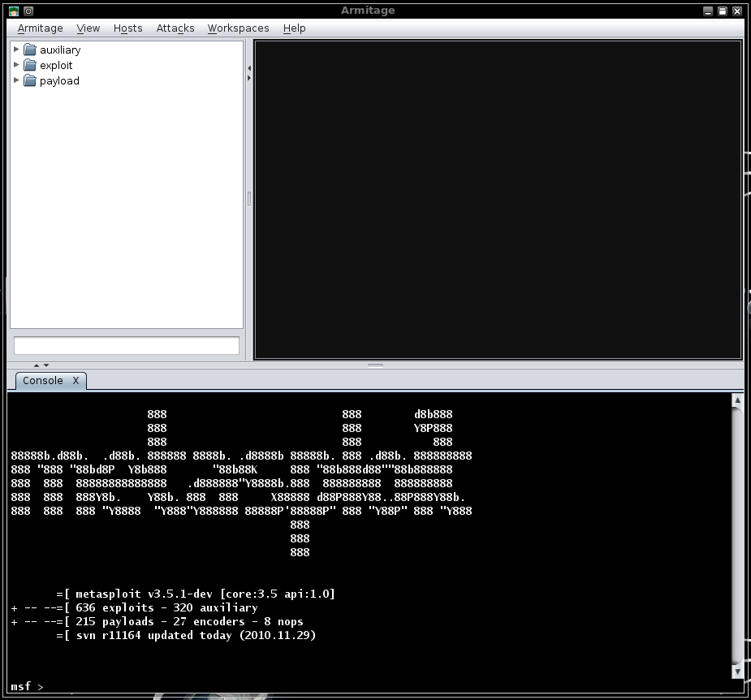Click the empty targets graph area
This screenshot has height=700, width=751.
tap(499, 200)
